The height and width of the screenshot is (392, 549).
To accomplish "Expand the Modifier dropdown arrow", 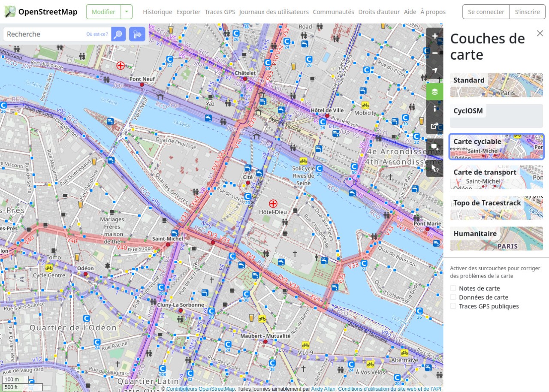I will pos(127,12).
